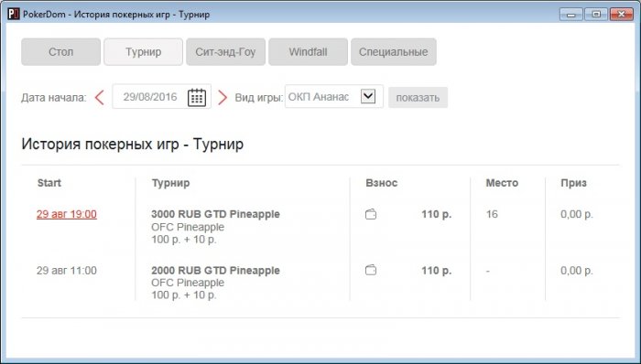Click the показать button

point(418,98)
